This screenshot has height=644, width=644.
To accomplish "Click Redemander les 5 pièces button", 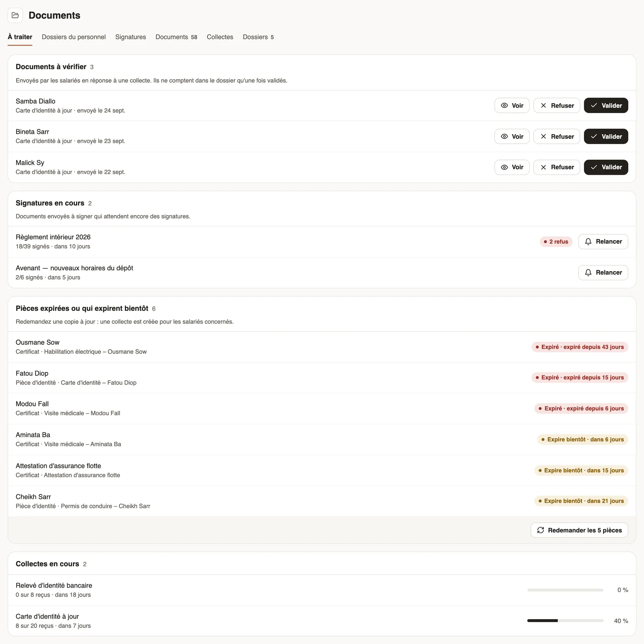I will (x=579, y=530).
